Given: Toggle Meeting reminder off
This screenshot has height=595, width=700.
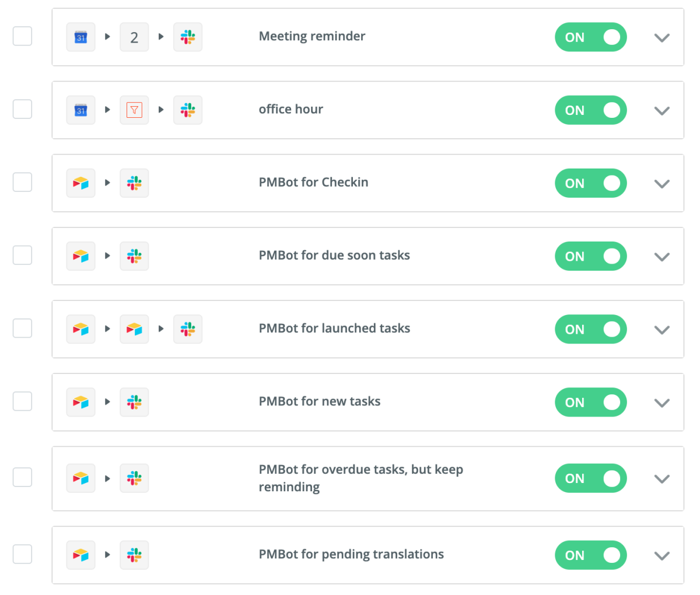Looking at the screenshot, I should [590, 37].
